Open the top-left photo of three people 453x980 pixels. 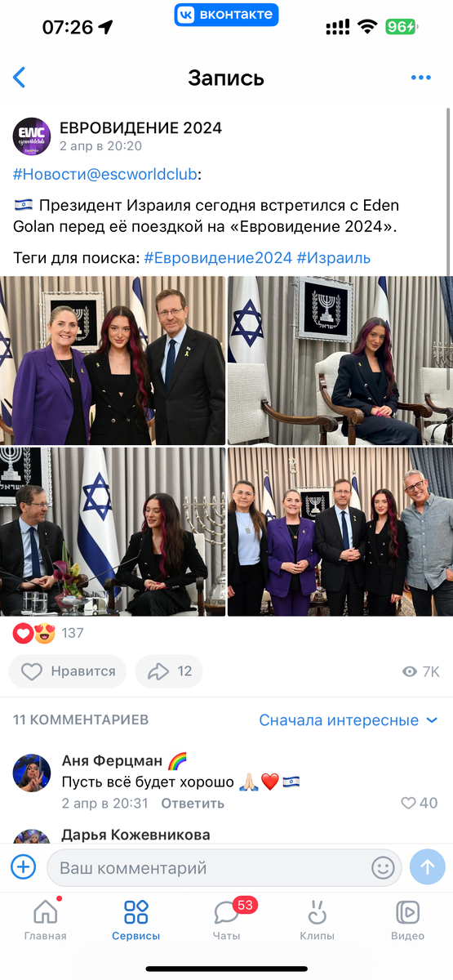pyautogui.click(x=113, y=360)
